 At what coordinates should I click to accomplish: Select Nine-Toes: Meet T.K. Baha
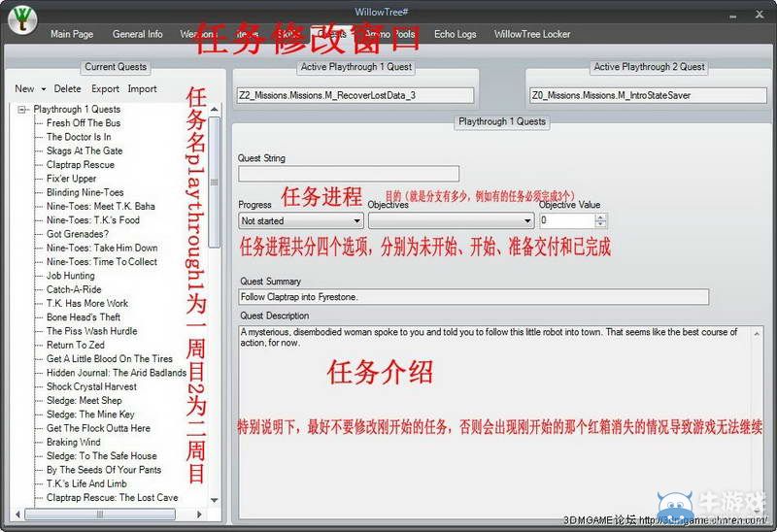click(x=101, y=206)
